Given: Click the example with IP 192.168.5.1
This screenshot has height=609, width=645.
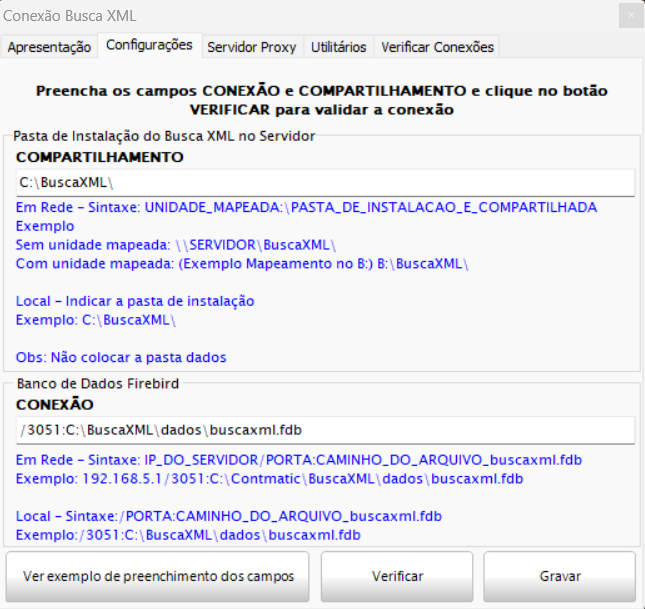Looking at the screenshot, I should coord(269,479).
